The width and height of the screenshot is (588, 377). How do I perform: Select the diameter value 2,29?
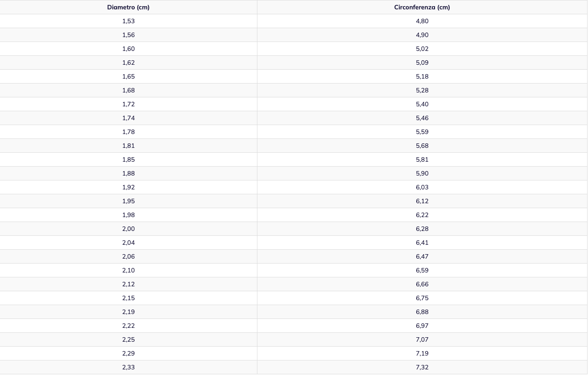click(x=128, y=353)
